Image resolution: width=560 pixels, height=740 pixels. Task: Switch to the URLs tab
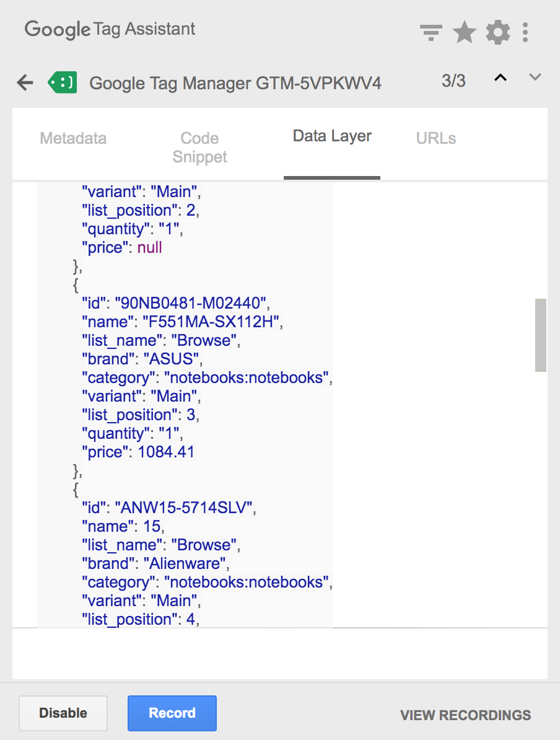click(x=436, y=138)
